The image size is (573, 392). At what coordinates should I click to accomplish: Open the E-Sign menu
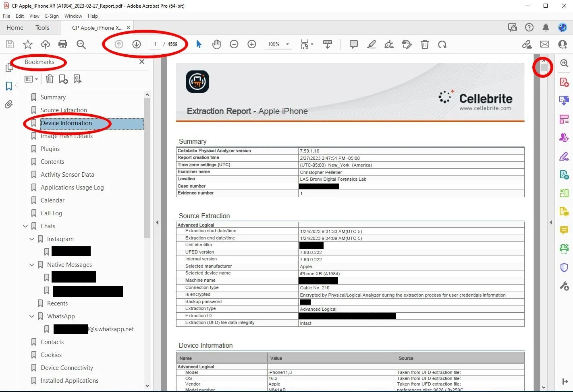click(52, 16)
